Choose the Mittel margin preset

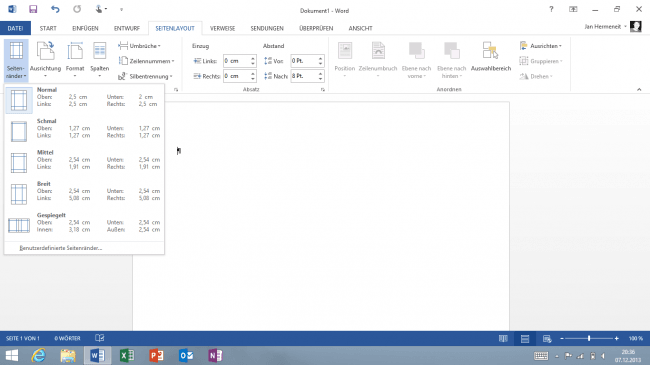84,163
